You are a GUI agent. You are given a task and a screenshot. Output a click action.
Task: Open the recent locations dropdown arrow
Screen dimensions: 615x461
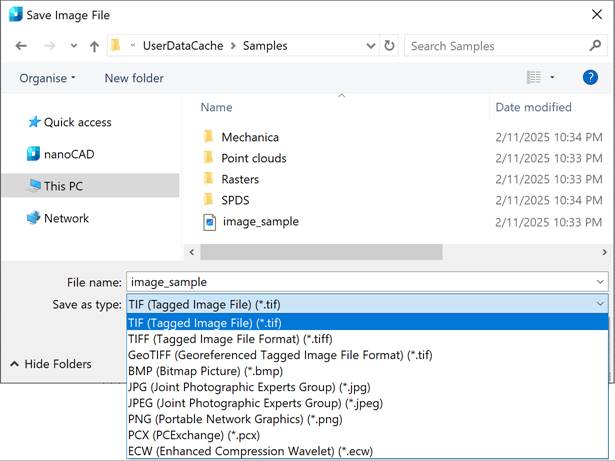74,46
